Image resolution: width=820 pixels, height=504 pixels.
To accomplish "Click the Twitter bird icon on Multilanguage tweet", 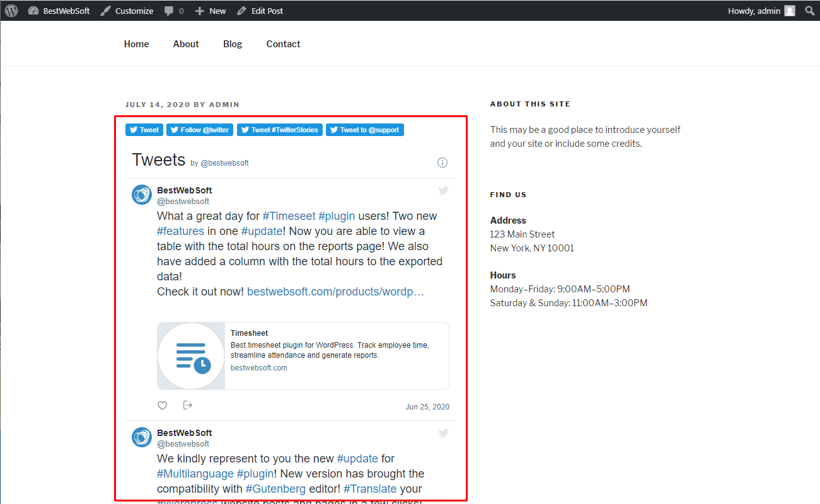I will [x=443, y=433].
